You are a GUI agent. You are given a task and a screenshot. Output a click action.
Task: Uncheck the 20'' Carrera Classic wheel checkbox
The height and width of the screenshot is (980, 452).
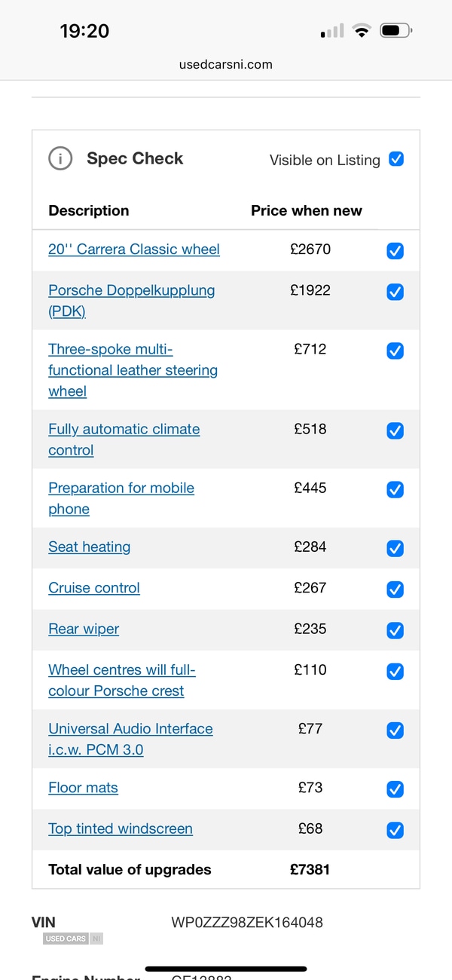coord(395,251)
